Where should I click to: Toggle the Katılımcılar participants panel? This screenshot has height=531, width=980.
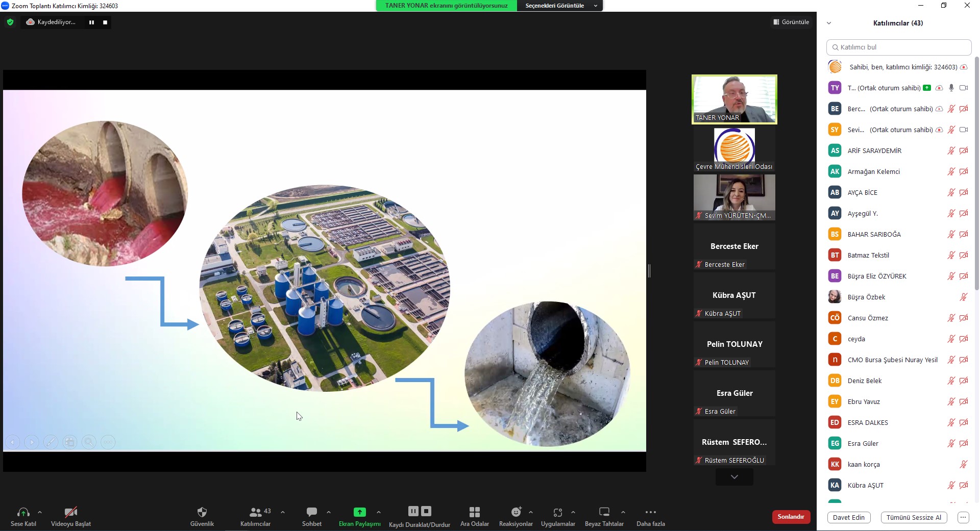point(256,512)
